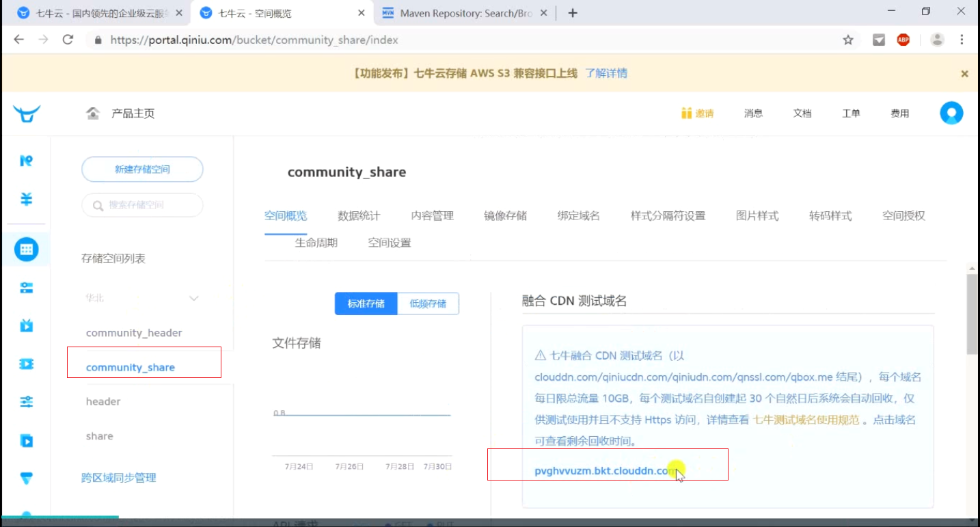Open the video film sidebar icon
980x527 pixels.
(x=26, y=364)
